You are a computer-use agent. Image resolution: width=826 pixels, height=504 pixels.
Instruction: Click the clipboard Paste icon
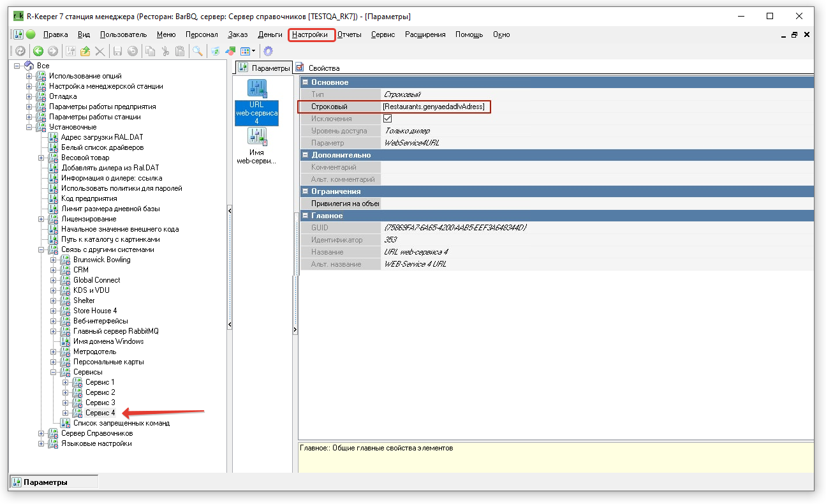click(x=181, y=51)
